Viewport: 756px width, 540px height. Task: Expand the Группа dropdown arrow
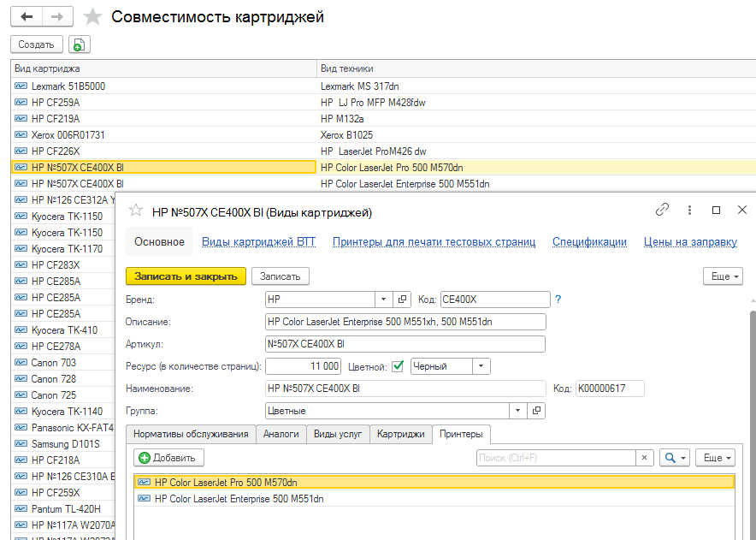coord(517,411)
